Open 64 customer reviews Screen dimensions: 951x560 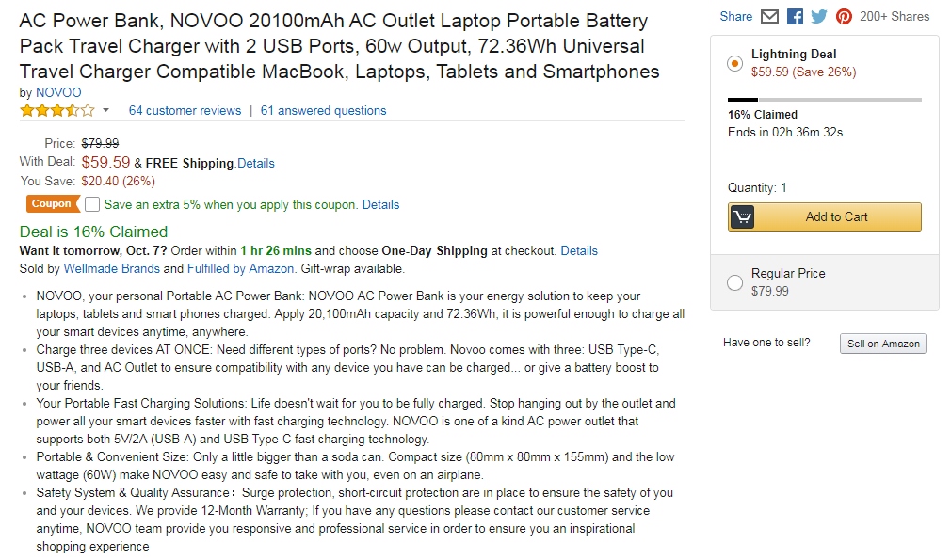(x=185, y=111)
